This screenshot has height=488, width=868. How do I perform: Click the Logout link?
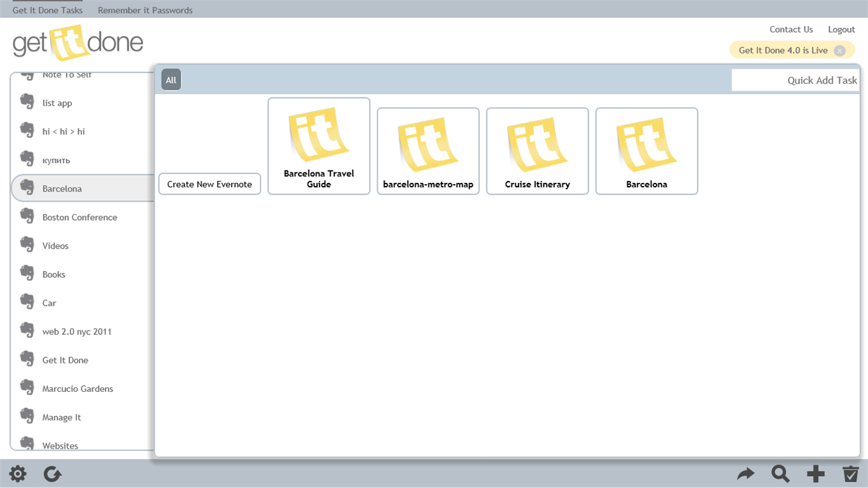point(841,29)
